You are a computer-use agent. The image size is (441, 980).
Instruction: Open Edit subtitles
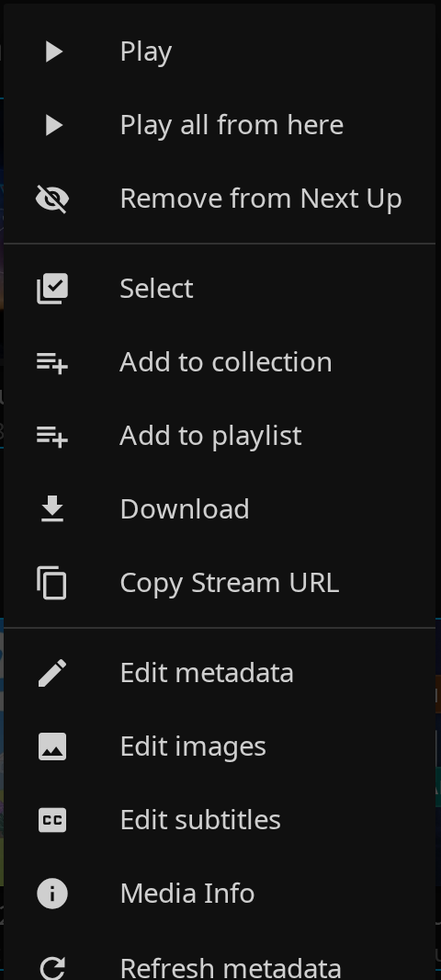[x=220, y=820]
